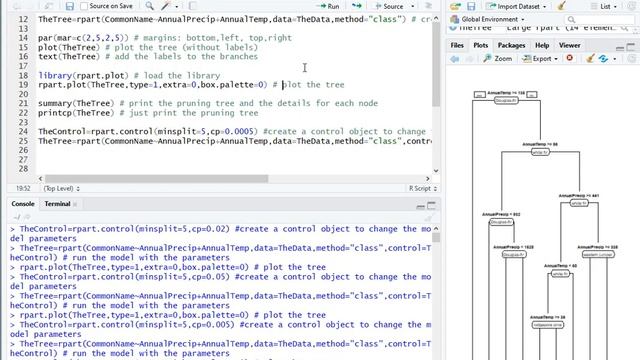Open the code tools magic wand

click(x=165, y=6)
